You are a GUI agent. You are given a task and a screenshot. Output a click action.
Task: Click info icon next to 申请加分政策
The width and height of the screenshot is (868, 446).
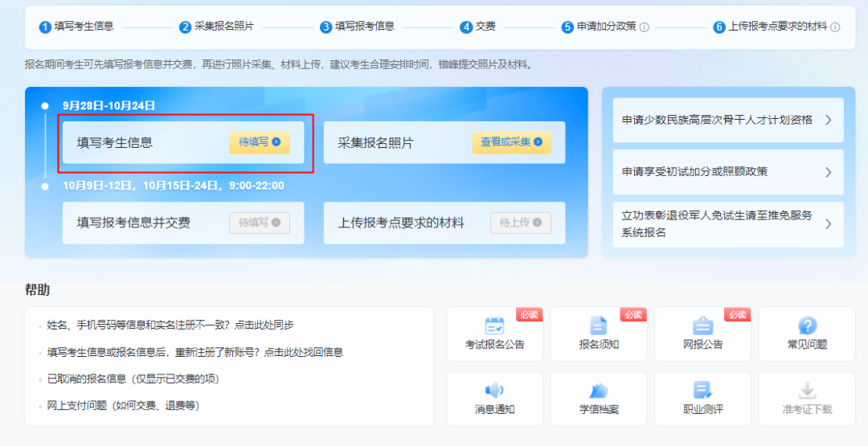pos(645,27)
